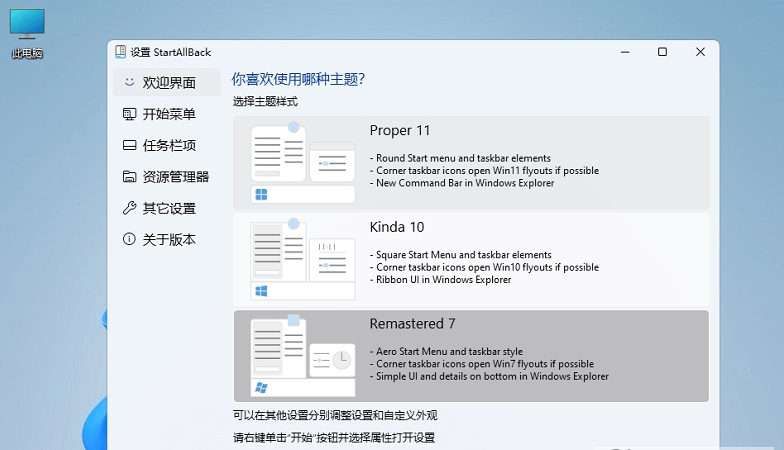Click text 'New Command Bar in Windows Explorer'
The height and width of the screenshot is (450, 784).
tap(465, 183)
